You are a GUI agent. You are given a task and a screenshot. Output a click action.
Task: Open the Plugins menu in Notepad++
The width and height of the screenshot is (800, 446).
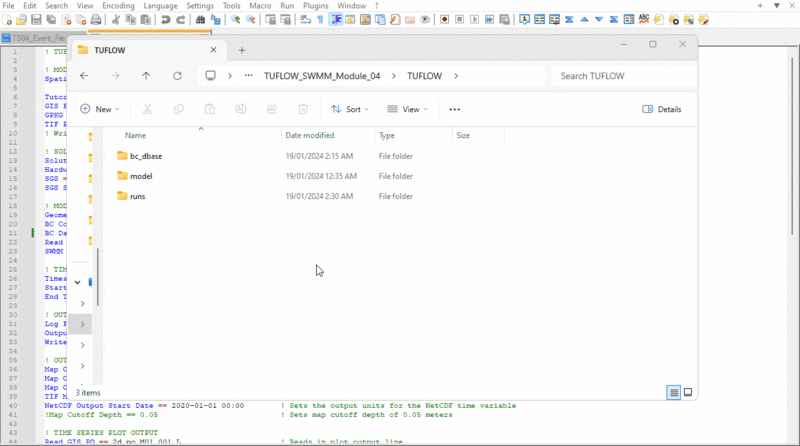(x=316, y=5)
